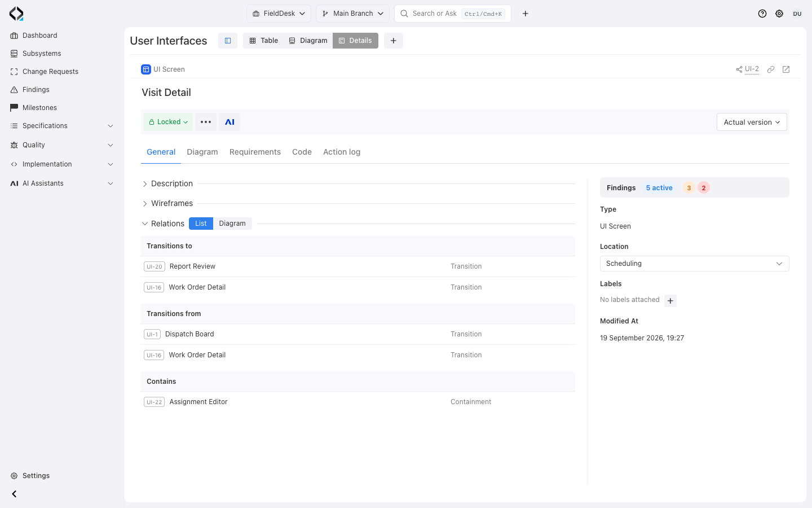Switch Relations view to Diagram
The width and height of the screenshot is (812, 508).
[232, 224]
